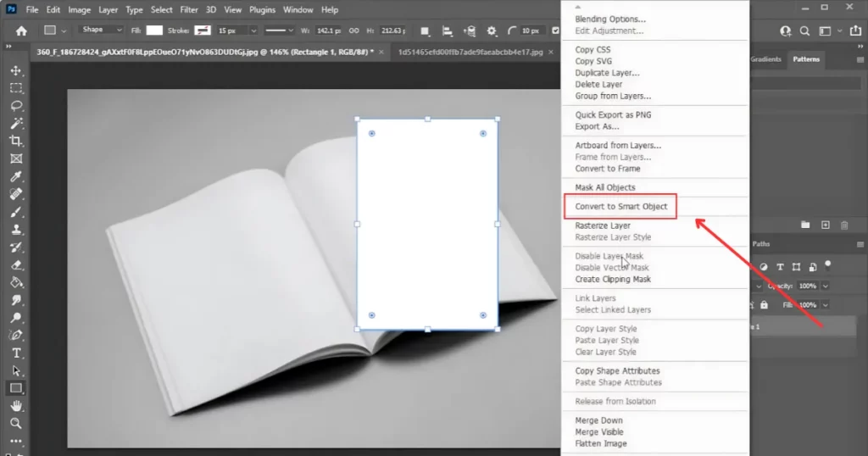Toggle type layer filter
868x456 pixels.
point(780,267)
